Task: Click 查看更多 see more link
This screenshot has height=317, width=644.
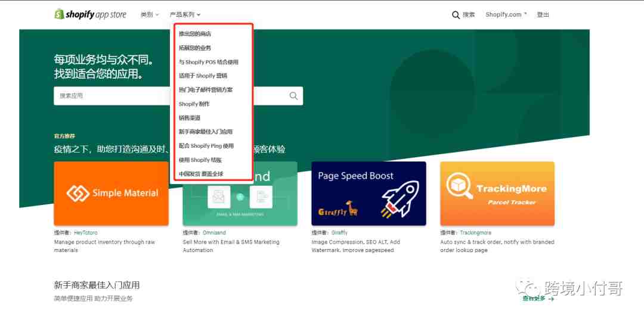Action: tap(538, 299)
